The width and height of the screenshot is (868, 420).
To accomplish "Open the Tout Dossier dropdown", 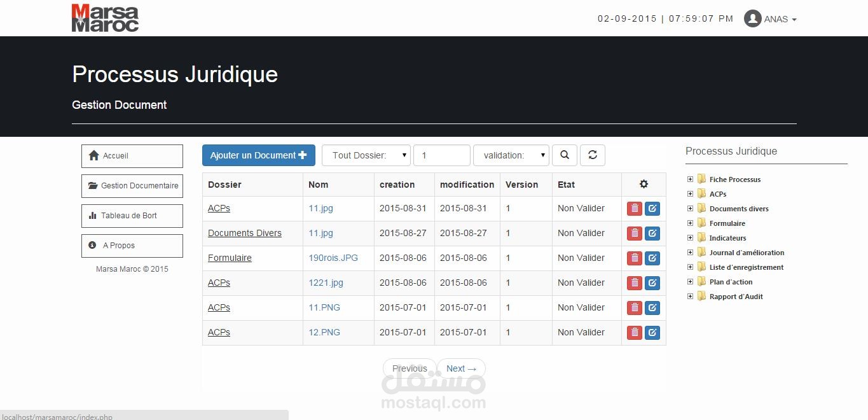I will 366,155.
